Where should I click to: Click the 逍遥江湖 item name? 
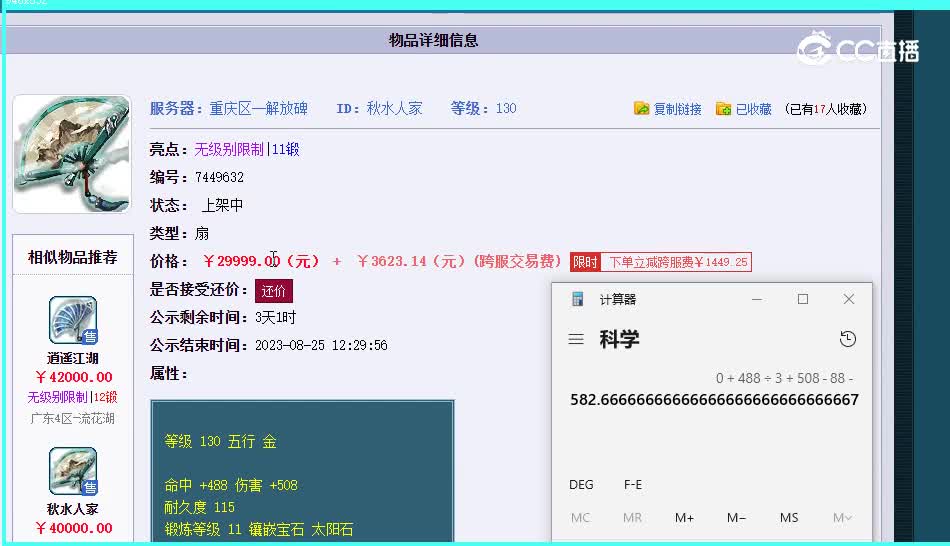tap(73, 358)
